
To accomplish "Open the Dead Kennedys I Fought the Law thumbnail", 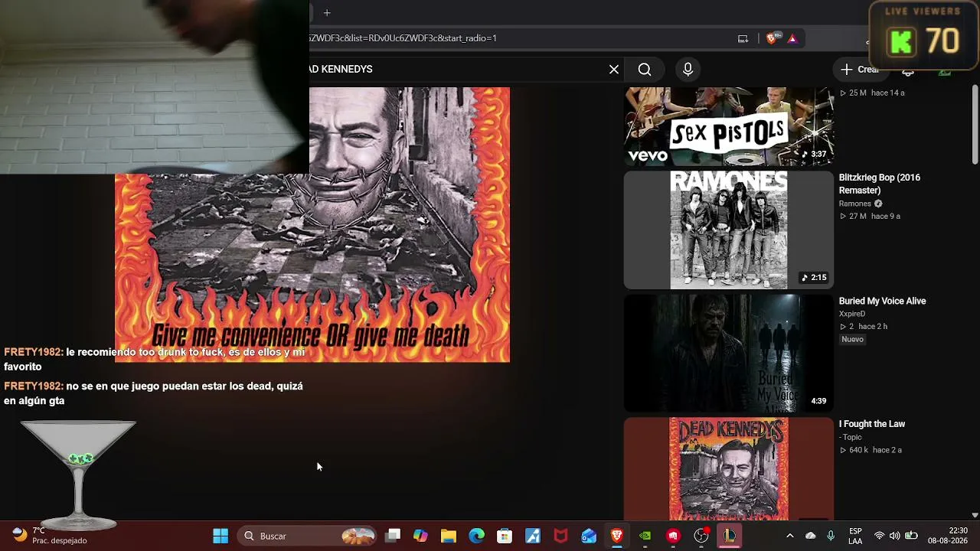I will pos(729,469).
